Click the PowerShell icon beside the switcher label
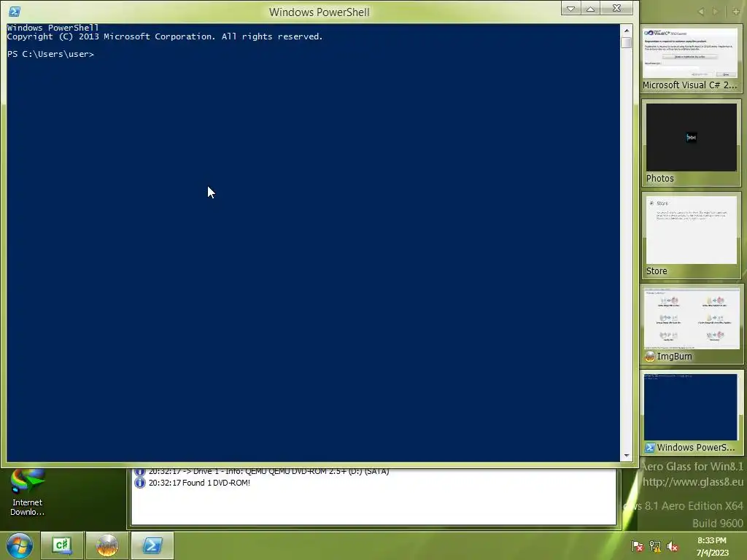Viewport: 747px width, 560px height. click(x=650, y=448)
